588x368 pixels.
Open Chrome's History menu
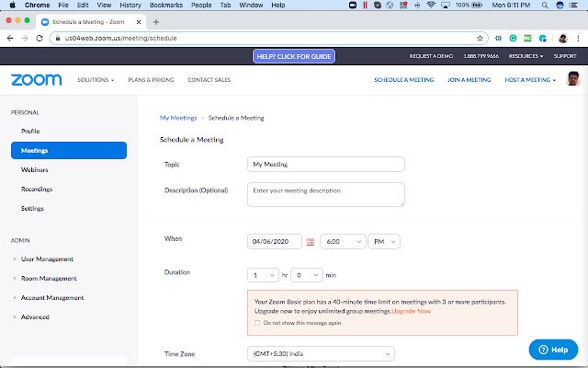130,5
